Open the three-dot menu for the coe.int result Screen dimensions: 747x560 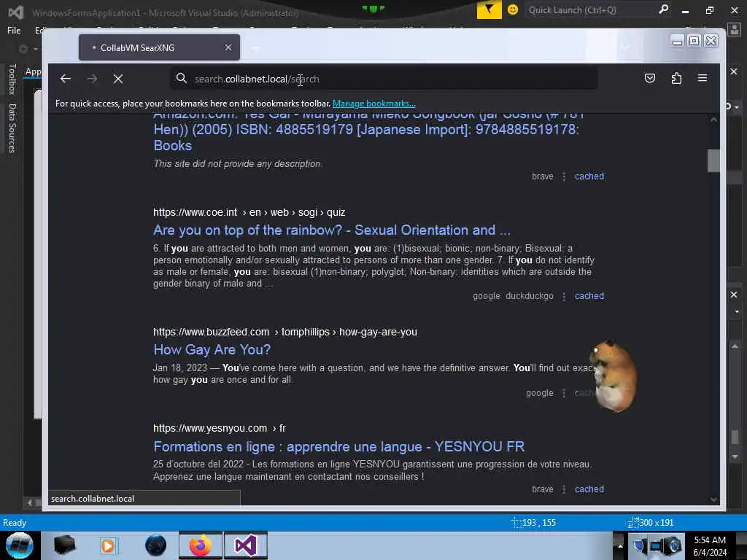tap(564, 296)
